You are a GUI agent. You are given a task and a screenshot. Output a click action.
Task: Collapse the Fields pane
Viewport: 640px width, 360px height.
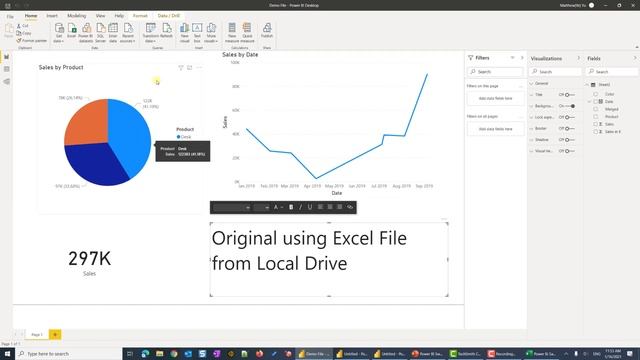(x=635, y=58)
